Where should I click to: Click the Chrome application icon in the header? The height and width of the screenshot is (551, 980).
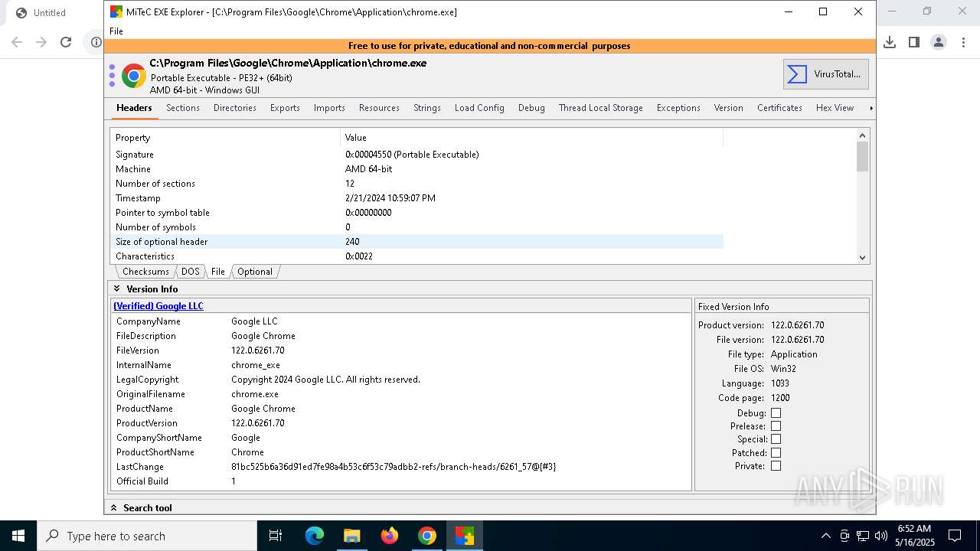tap(133, 76)
